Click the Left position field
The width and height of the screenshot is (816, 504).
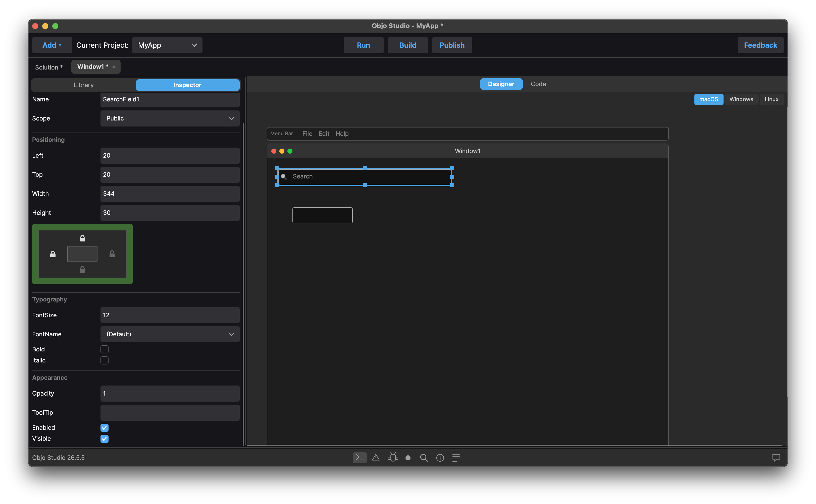(x=170, y=156)
